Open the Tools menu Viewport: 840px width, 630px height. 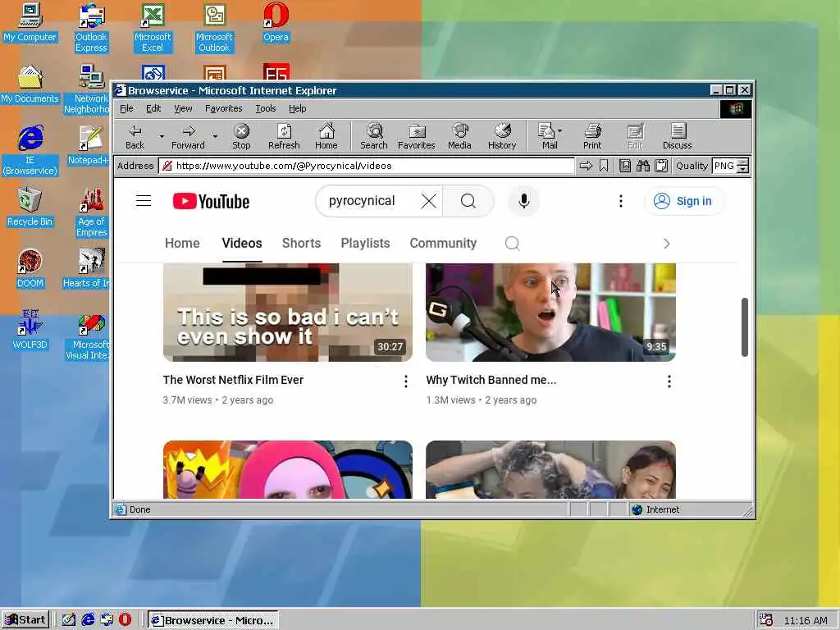coord(265,109)
